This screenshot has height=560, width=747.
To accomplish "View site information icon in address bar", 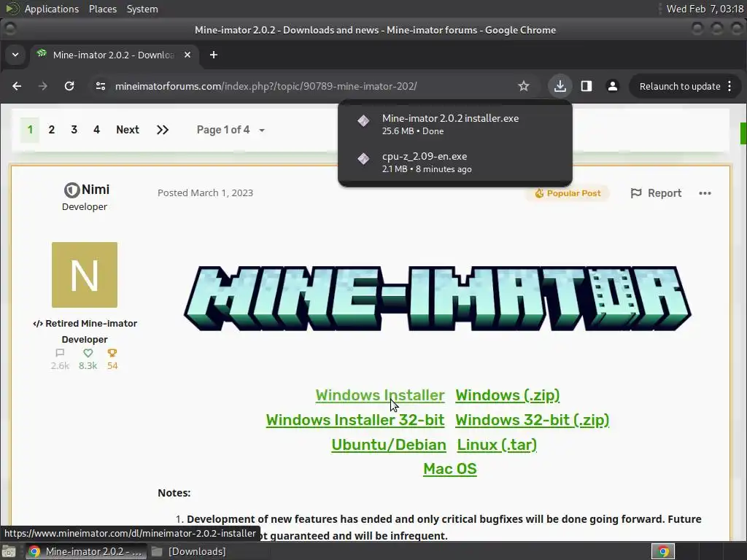I will pyautogui.click(x=101, y=86).
